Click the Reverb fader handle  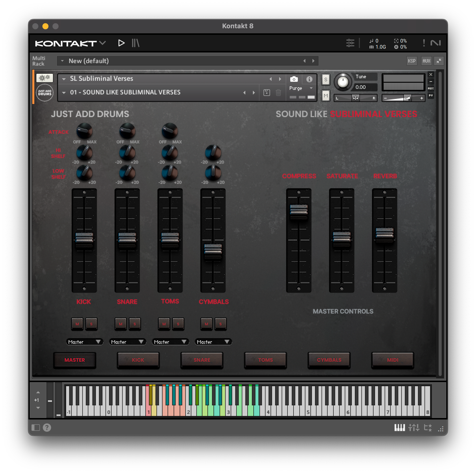pyautogui.click(x=385, y=235)
